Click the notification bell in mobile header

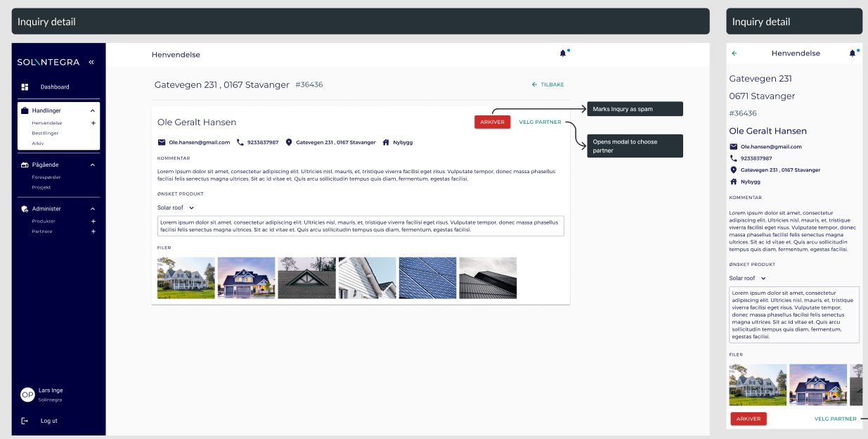coord(853,53)
